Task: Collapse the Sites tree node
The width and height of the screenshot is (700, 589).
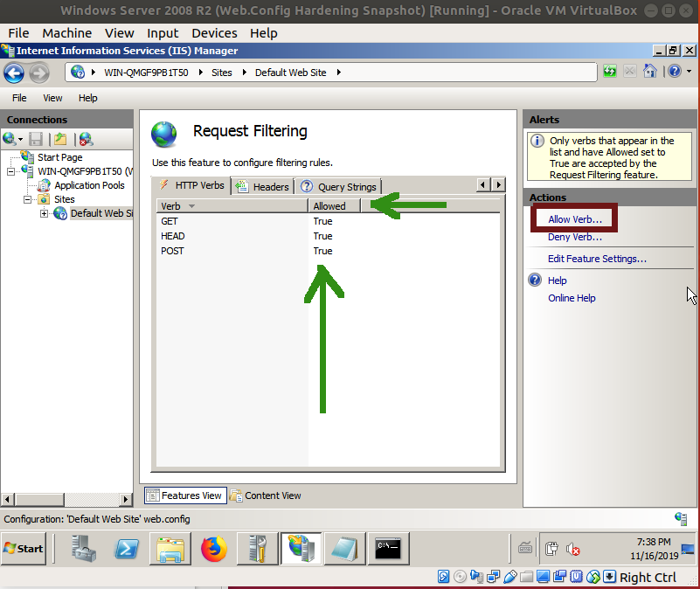Action: (27, 199)
